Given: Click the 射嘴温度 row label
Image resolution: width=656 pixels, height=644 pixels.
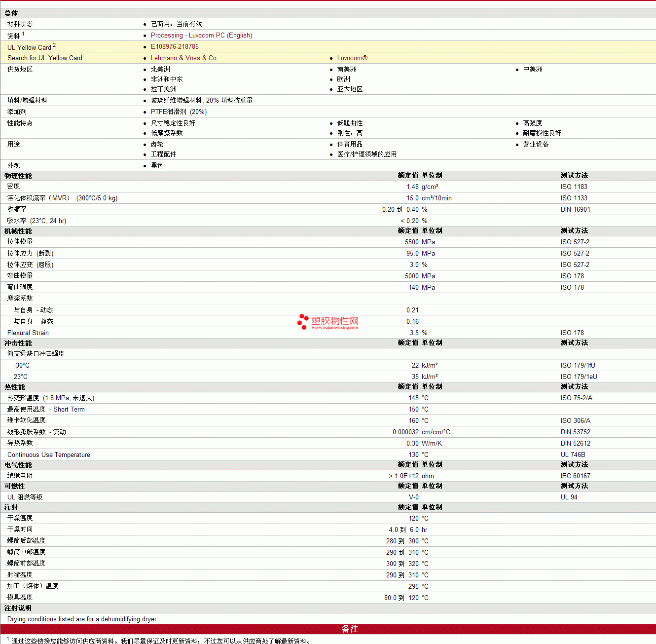Looking at the screenshot, I should (x=20, y=575).
